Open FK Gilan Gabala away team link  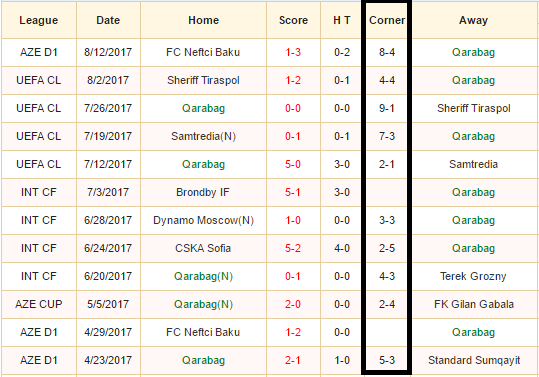click(474, 304)
